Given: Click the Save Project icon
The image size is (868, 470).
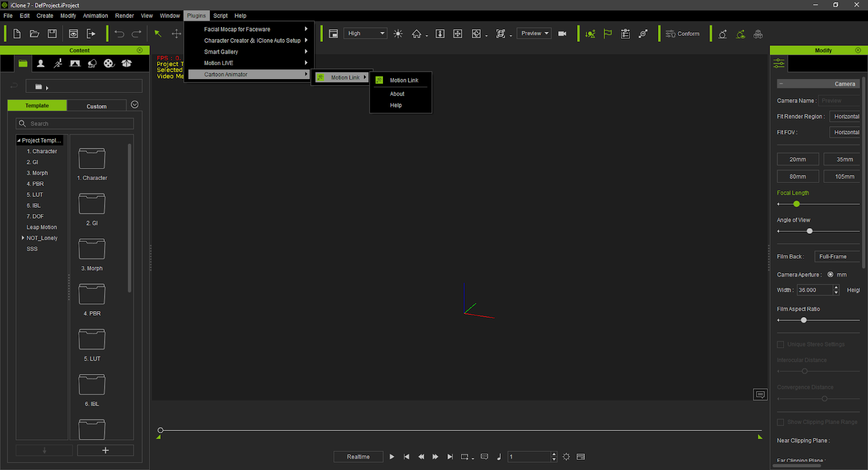Looking at the screenshot, I should (x=52, y=34).
